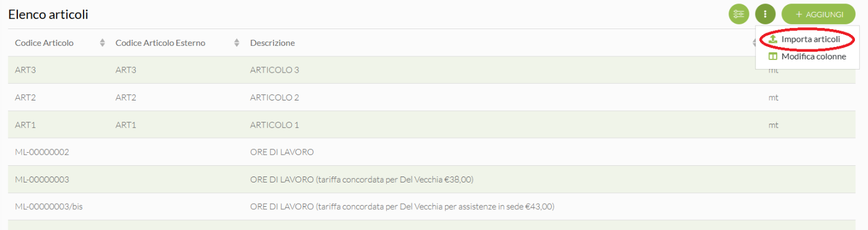Open the ART2 article row
Viewport: 868px width, 230px height.
coord(431,97)
